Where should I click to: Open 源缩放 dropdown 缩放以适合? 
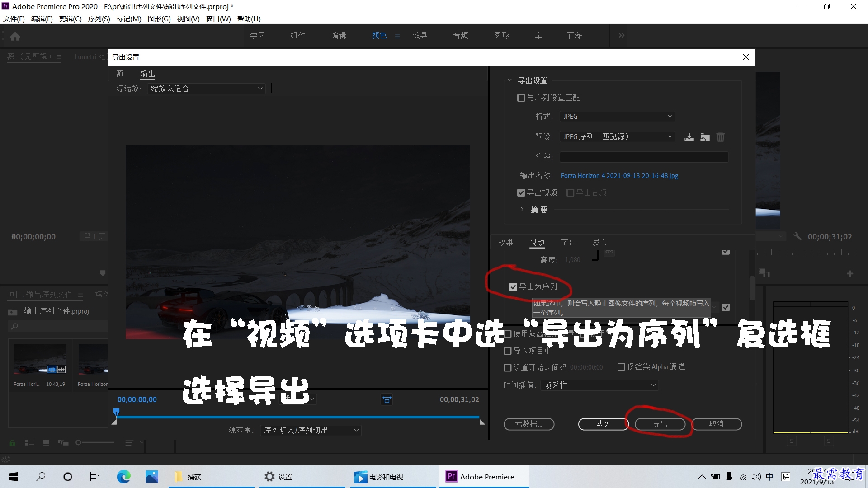(206, 89)
